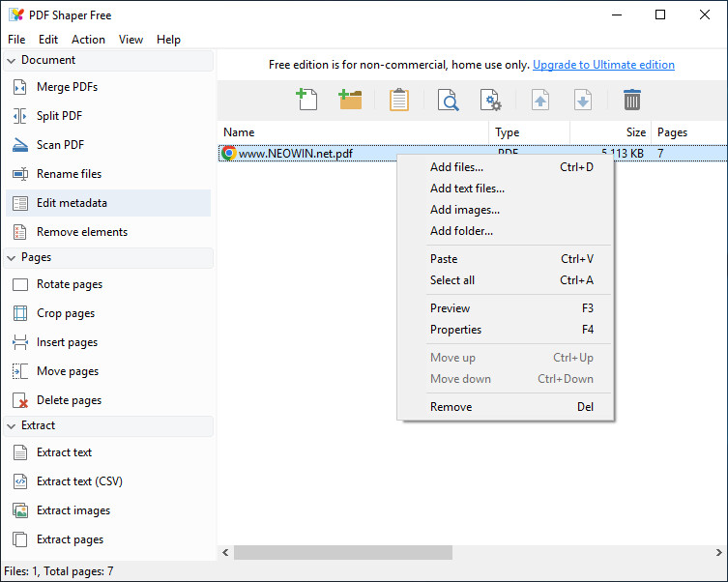Choose Select all from context menu
Viewport: 728px width, 582px height.
505,280
